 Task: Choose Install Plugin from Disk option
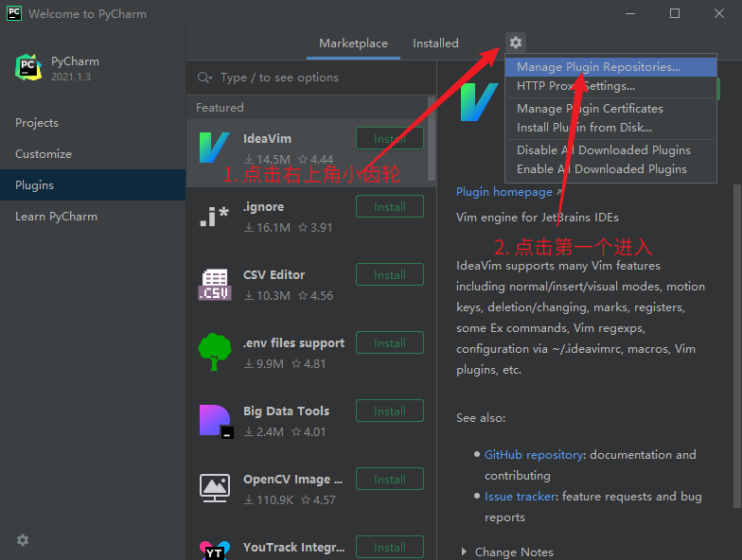pos(584,128)
